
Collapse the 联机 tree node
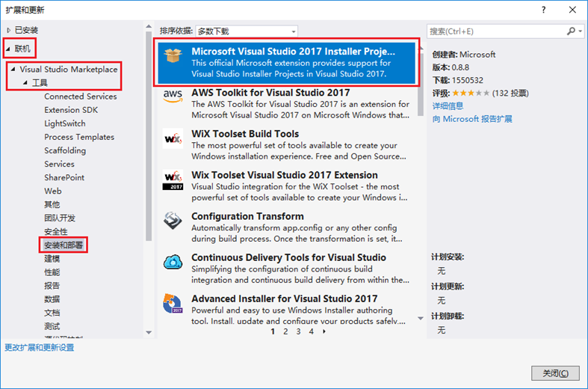pos(8,49)
